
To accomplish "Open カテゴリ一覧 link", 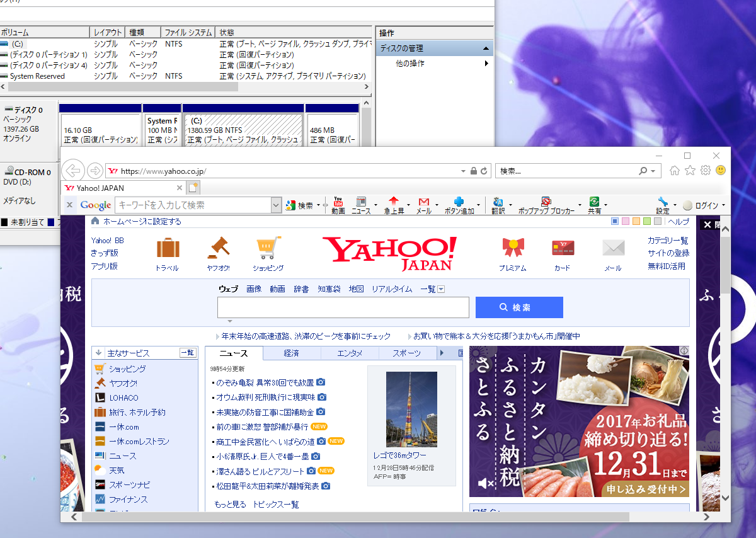I will coord(668,241).
